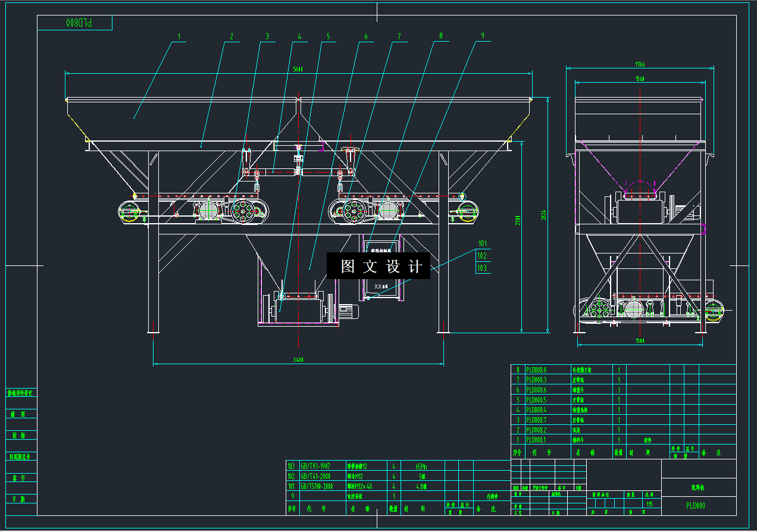Image resolution: width=757 pixels, height=532 pixels.
Task: Select balloon number 1 leader label
Action: 179,37
